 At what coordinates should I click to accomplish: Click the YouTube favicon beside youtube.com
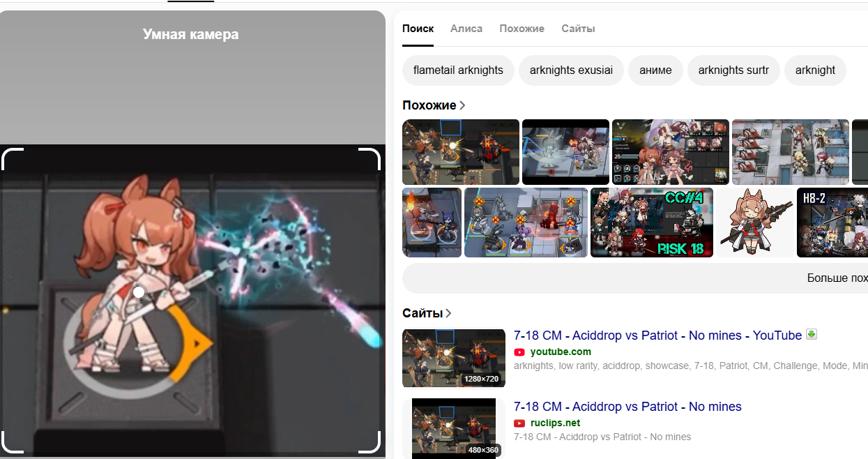point(519,352)
